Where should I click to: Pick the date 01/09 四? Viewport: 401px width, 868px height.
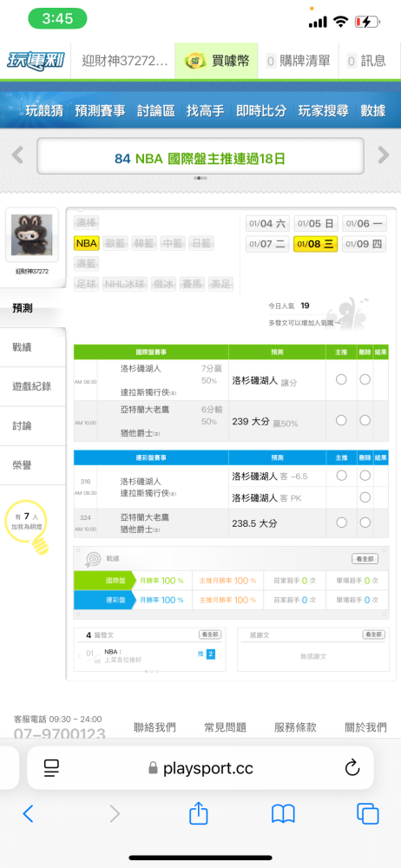coord(364,244)
